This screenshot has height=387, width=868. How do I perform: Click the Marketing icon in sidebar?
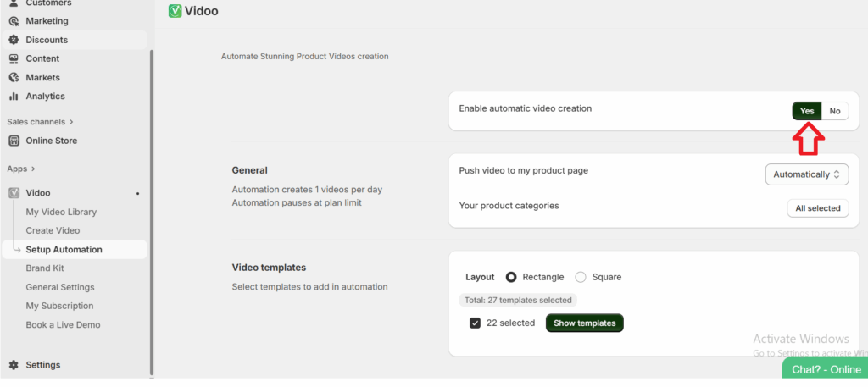14,21
